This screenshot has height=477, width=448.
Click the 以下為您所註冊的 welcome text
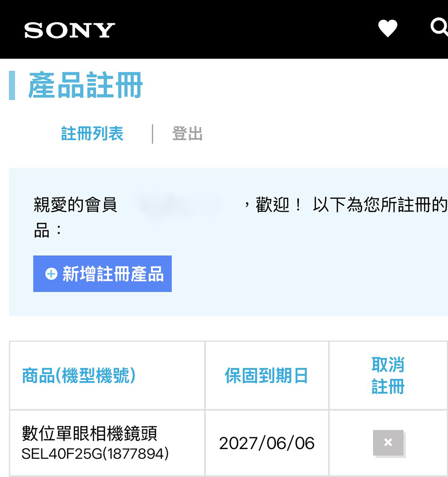pyautogui.click(x=379, y=206)
